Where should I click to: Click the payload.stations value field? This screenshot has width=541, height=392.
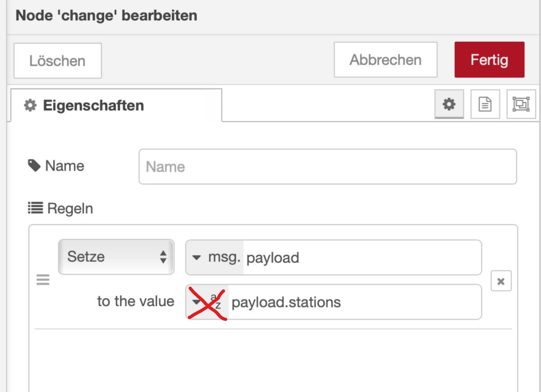[x=354, y=302]
